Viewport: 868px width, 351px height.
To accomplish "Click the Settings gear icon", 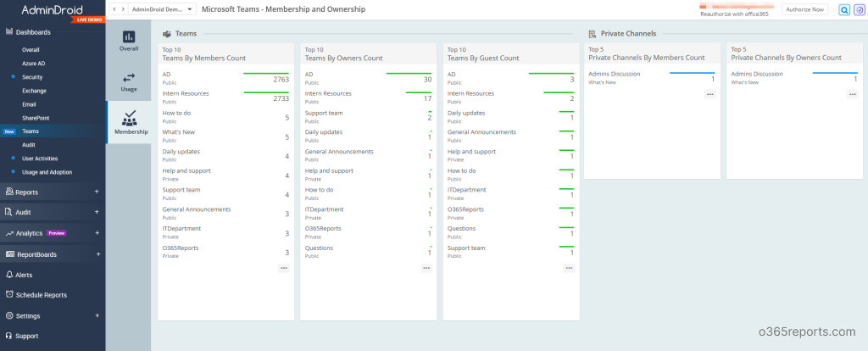I will (x=9, y=315).
